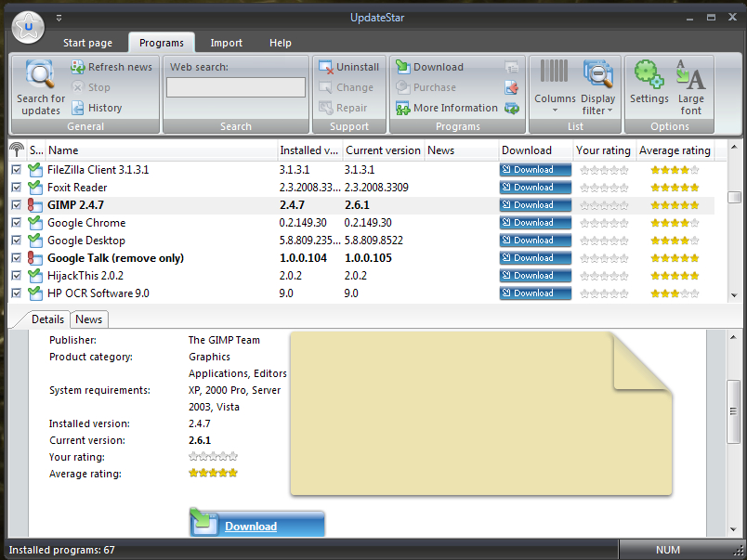Click the status icon for HijackThis 2.0.2
The image size is (747, 560).
[x=34, y=275]
